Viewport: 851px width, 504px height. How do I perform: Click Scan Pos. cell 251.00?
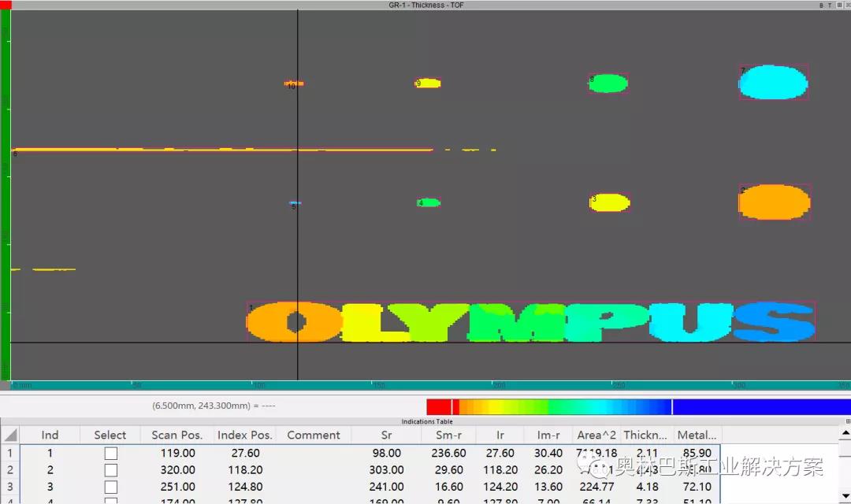pyautogui.click(x=177, y=487)
